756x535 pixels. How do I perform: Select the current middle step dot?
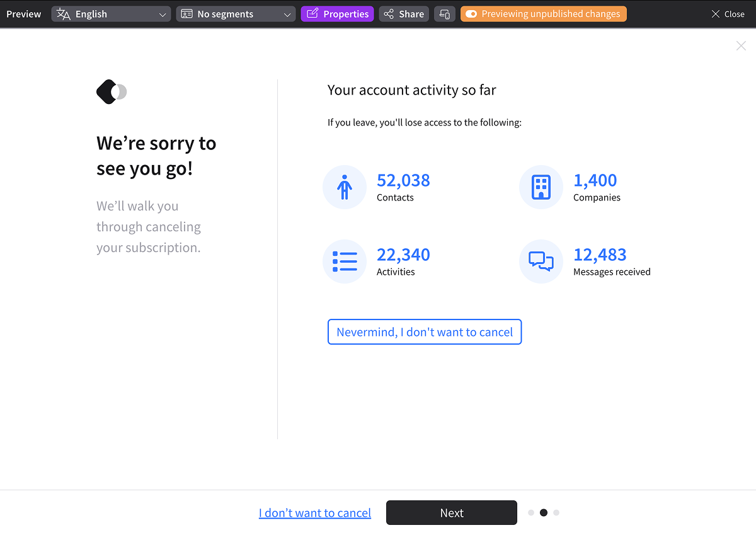[x=544, y=513]
